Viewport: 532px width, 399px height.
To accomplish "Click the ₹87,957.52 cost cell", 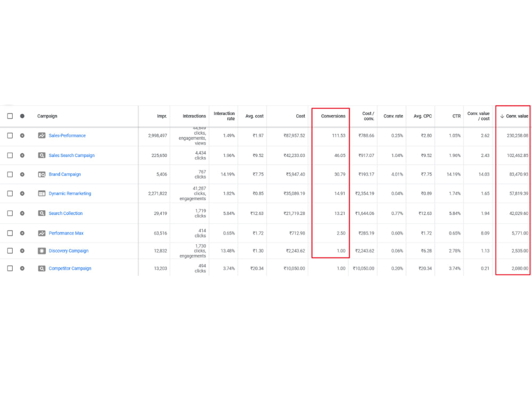I will pyautogui.click(x=294, y=135).
